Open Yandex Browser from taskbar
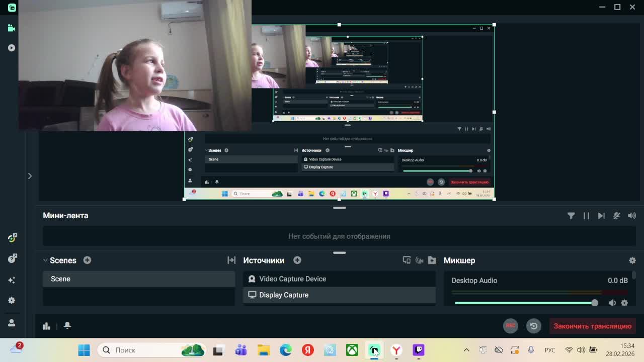Viewport: 644px width, 362px height. (x=396, y=350)
